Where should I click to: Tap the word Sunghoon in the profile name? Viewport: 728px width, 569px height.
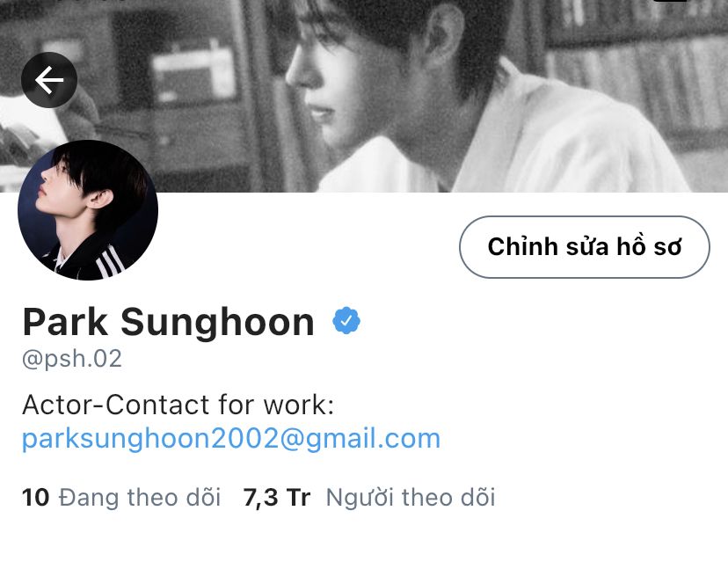(218, 322)
